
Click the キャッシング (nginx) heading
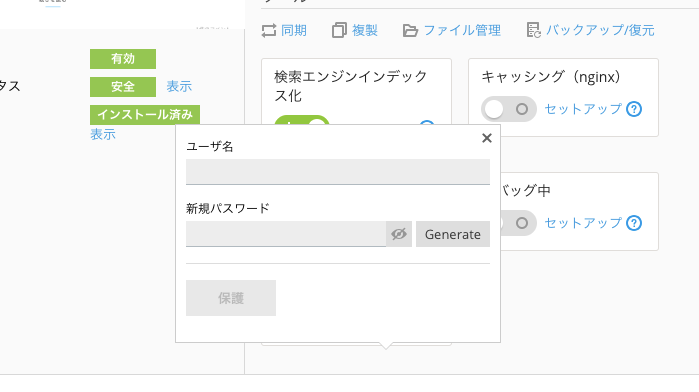pyautogui.click(x=551, y=77)
